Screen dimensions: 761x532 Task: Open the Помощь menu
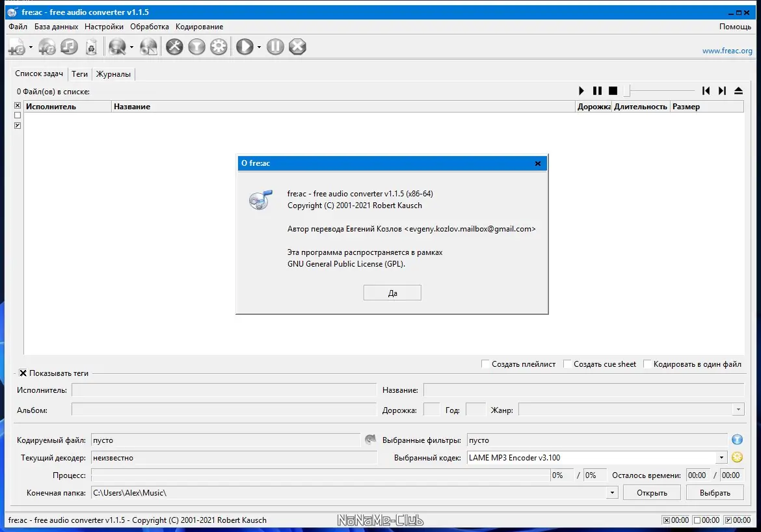735,27
